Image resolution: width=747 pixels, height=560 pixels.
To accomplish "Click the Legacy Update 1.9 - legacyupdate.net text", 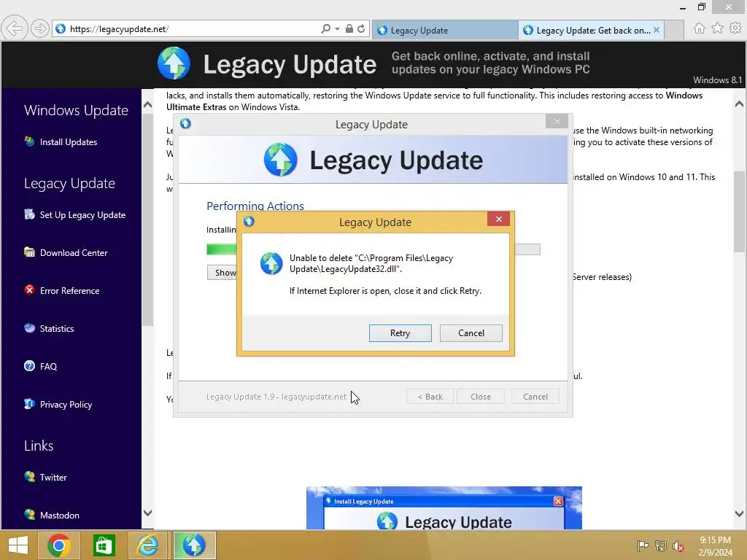I will point(276,397).
